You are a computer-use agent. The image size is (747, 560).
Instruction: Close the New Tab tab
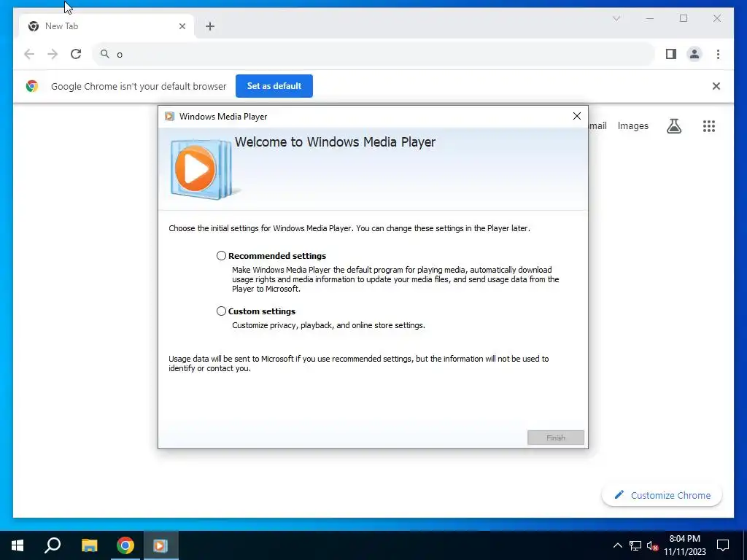coord(182,26)
